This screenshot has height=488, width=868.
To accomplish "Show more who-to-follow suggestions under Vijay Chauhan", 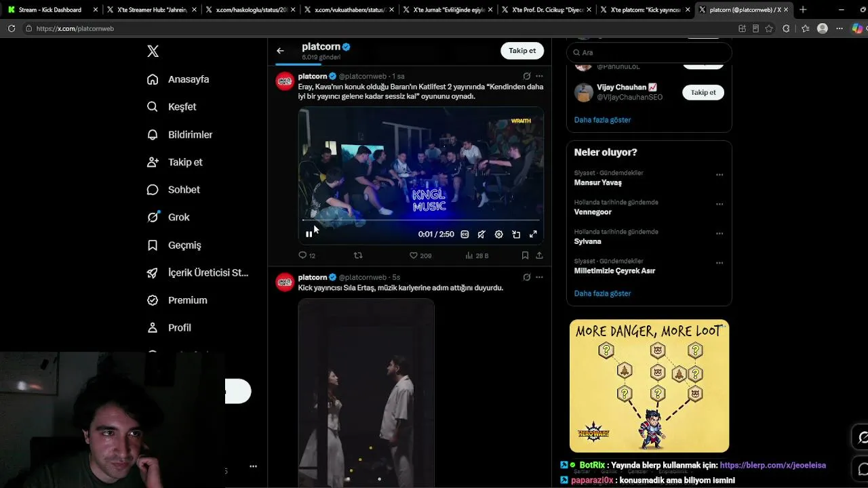I will tap(602, 120).
